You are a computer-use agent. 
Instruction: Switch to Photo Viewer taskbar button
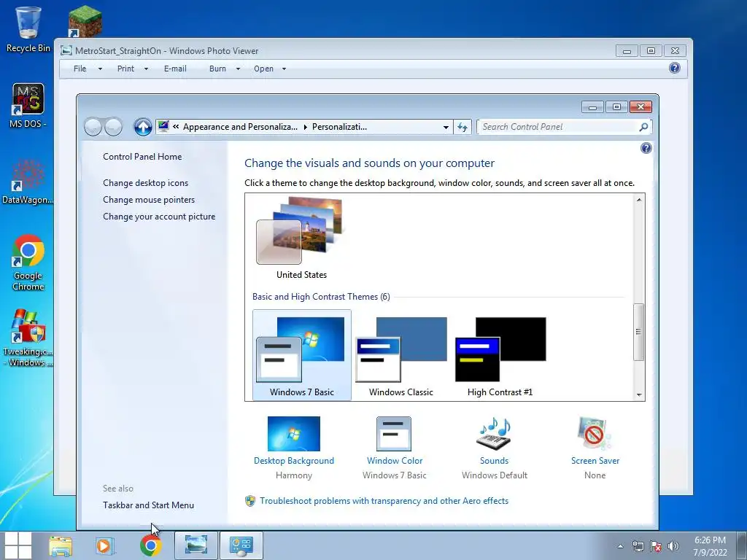pyautogui.click(x=196, y=545)
